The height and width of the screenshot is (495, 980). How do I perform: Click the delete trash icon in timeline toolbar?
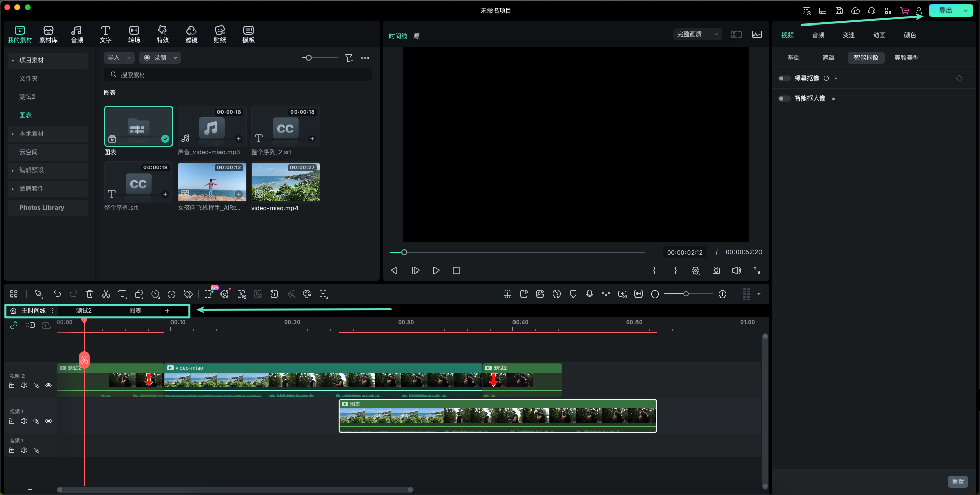click(x=90, y=294)
